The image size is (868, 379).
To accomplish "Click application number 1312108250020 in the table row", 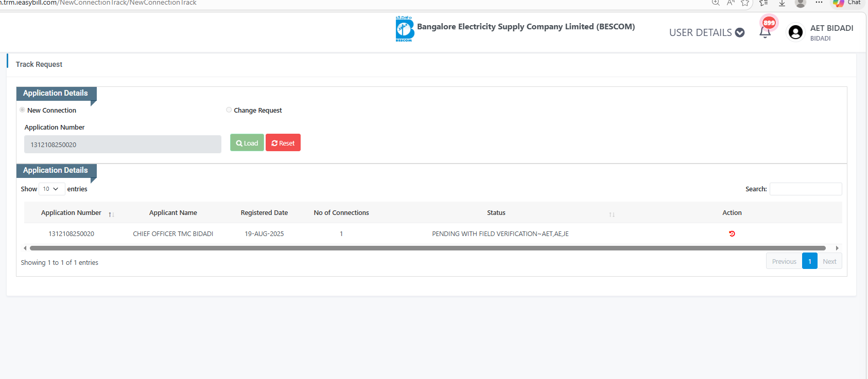I will tap(71, 233).
